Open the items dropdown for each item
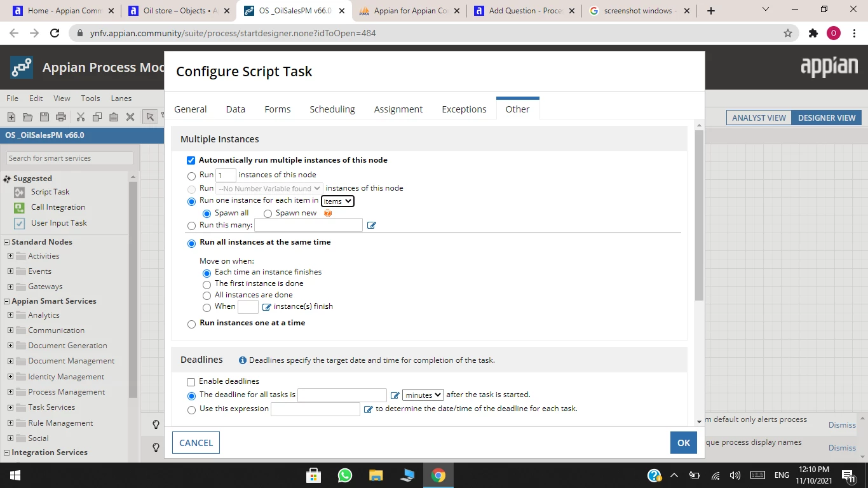The height and width of the screenshot is (488, 868). 337,201
